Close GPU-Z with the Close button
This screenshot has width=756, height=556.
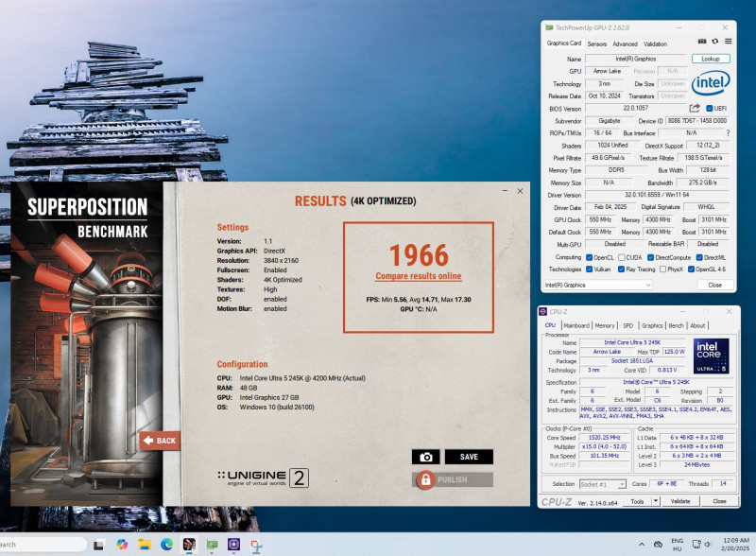coord(715,285)
